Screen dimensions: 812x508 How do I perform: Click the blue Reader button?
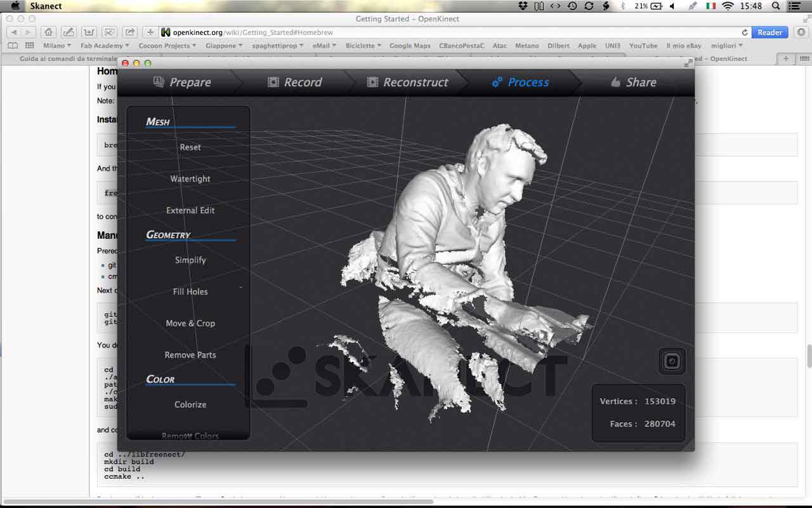pos(770,32)
